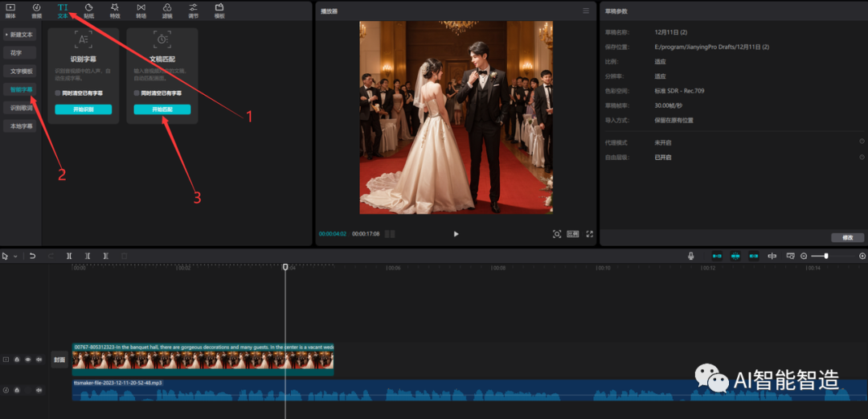
Task: Toggle main track magnet
Action: point(717,256)
